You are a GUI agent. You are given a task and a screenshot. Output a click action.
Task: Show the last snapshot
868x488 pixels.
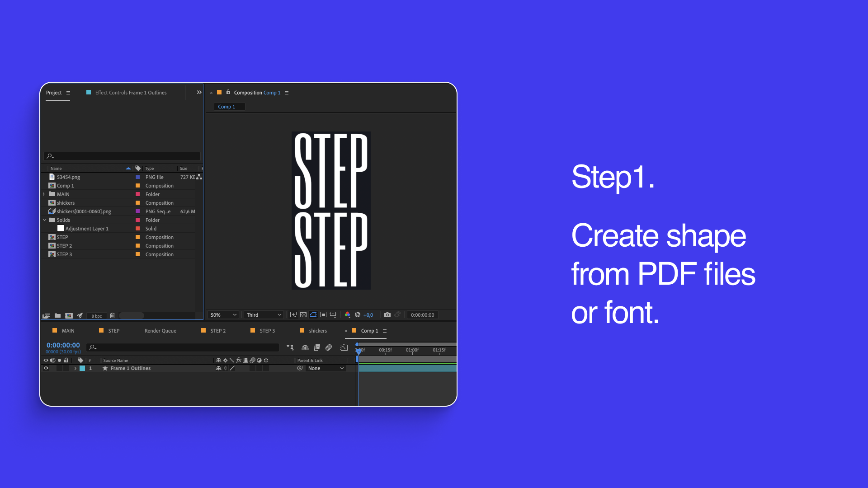click(x=398, y=315)
